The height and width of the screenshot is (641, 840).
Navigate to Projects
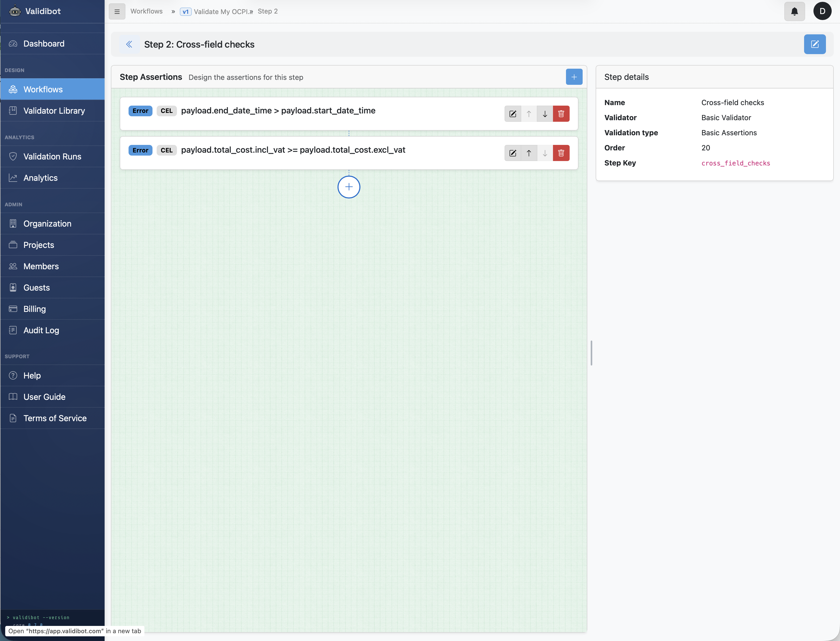[52, 245]
